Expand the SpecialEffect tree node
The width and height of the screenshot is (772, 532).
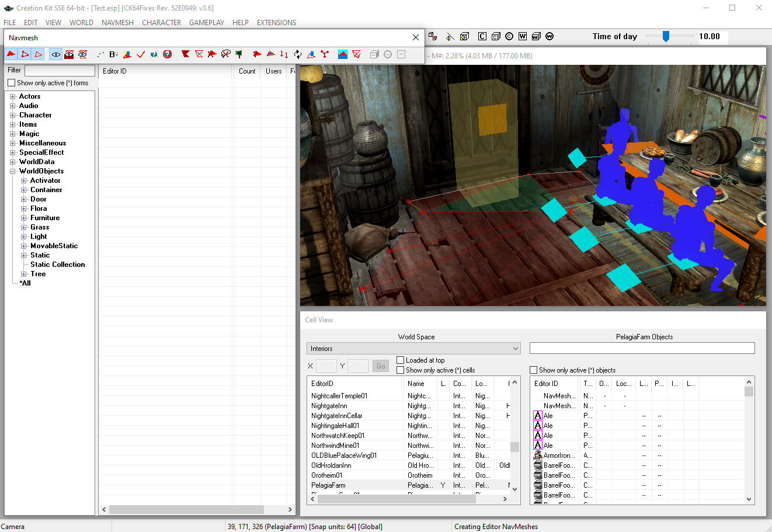13,152
